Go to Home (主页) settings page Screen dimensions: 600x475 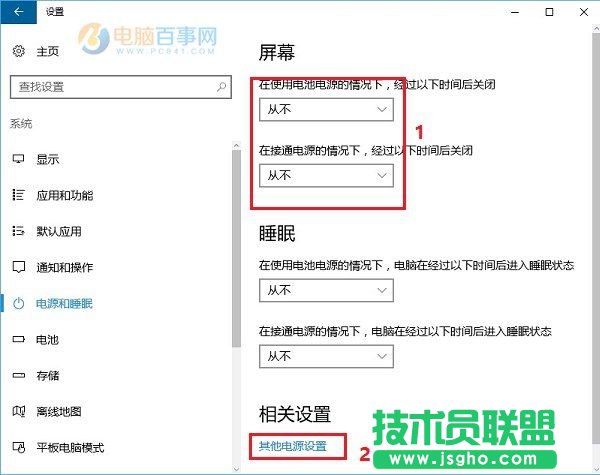pyautogui.click(x=47, y=51)
